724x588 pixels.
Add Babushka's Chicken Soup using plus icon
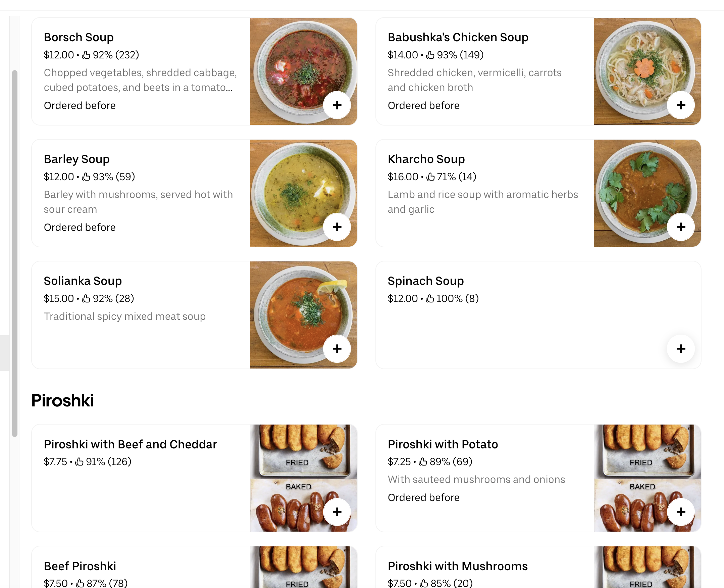click(681, 105)
